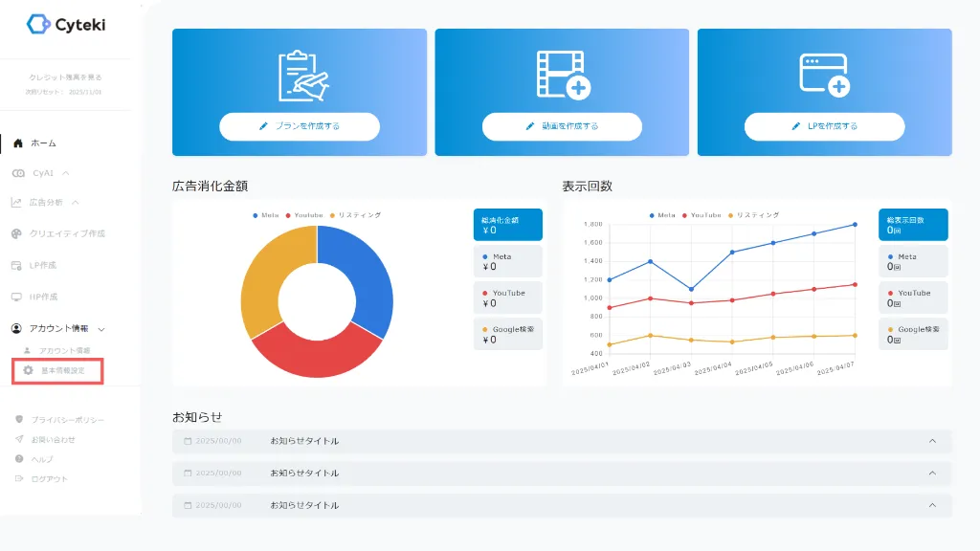Screen dimensions: 980x551
Task: Click the gear icon for 基本情報設定
Action: 29,370
